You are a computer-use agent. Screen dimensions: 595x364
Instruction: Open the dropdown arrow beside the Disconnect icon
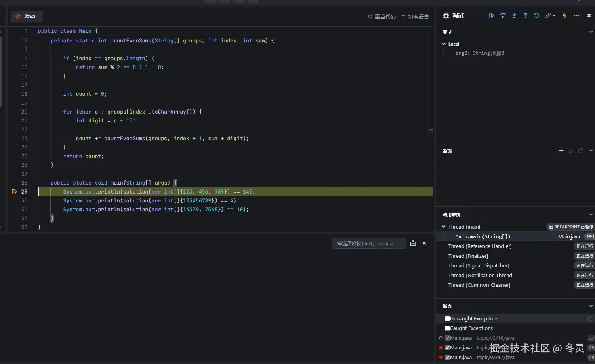pyautogui.click(x=554, y=15)
